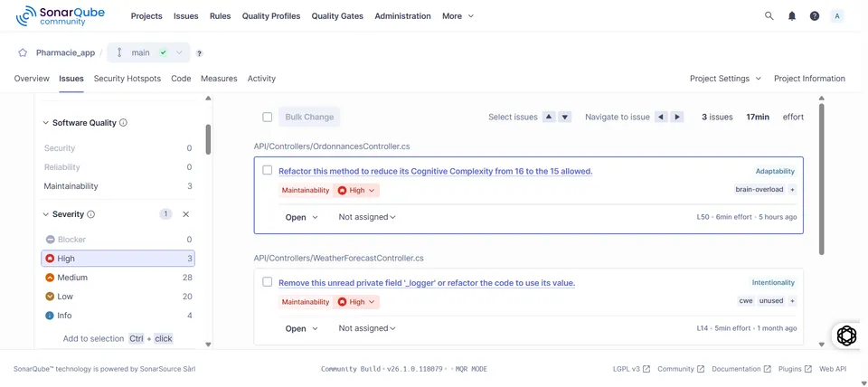
Task: Filter by Low severity
Action: point(118,297)
